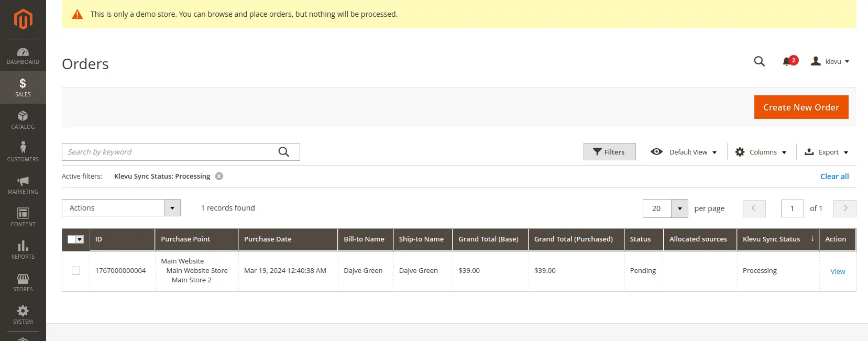Open the per page size dropdown
Image resolution: width=868 pixels, height=341 pixels.
click(x=679, y=208)
